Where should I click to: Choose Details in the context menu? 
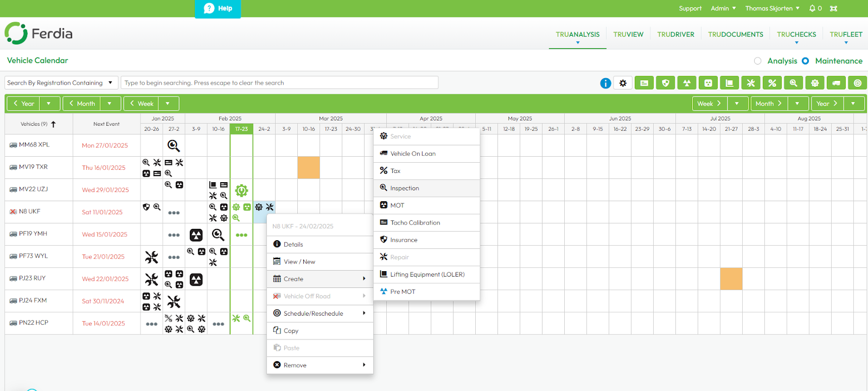tap(320, 244)
